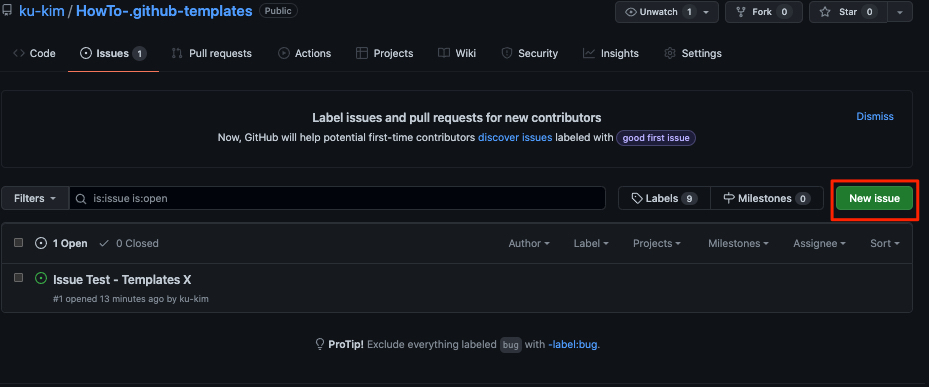Show the 0 Closed issues filter

pyautogui.click(x=129, y=243)
